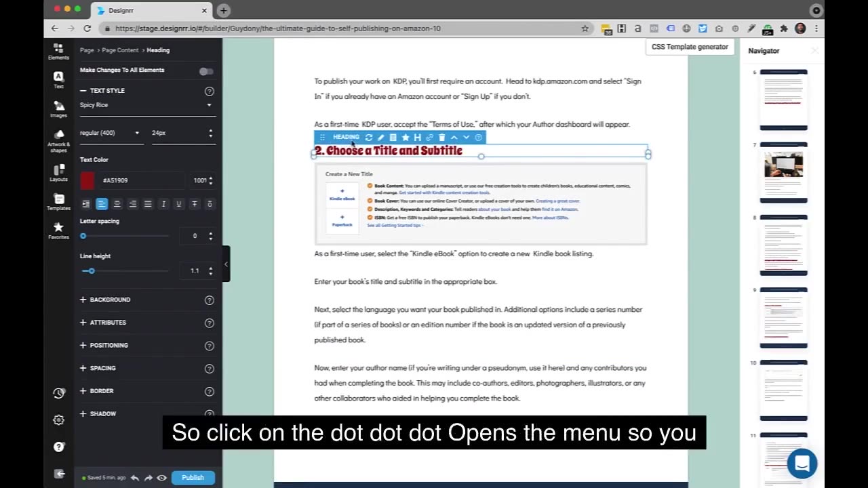Expand the BACKGROUND section
This screenshot has width=868, height=488.
(105, 300)
